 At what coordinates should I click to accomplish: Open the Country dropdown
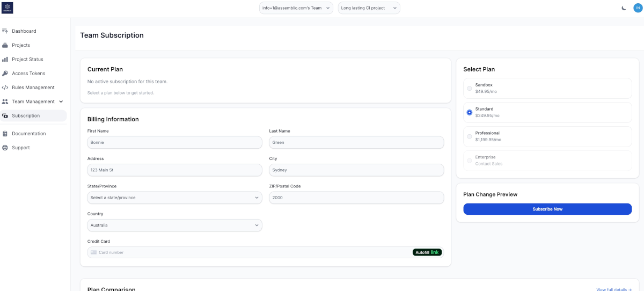coord(175,225)
